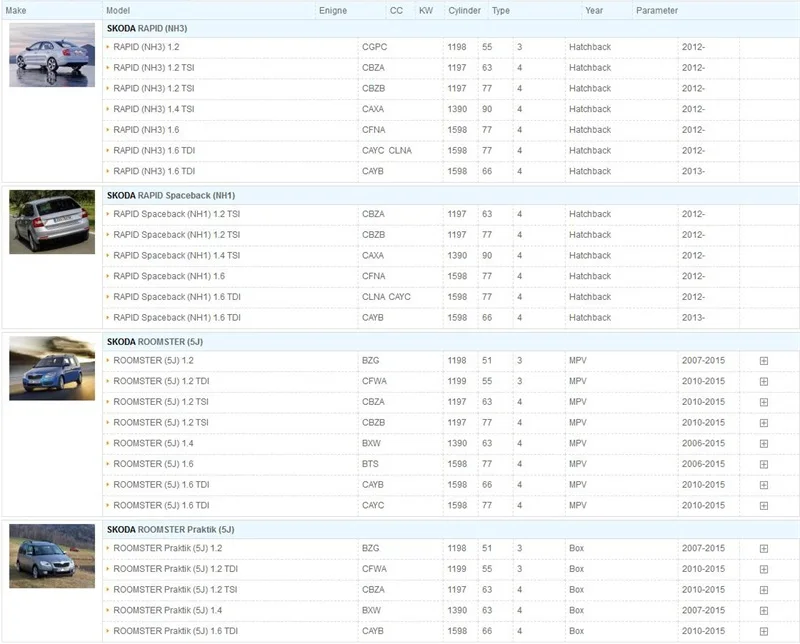Expand parameters for ROOMSTER Praktik 1.4
The height and width of the screenshot is (644, 800).
coord(763,611)
